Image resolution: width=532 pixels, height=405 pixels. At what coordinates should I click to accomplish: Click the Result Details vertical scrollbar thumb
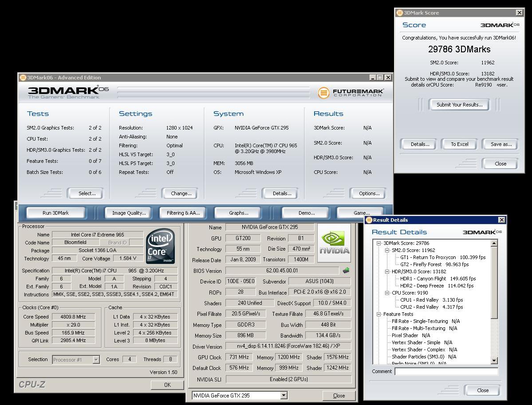494,283
